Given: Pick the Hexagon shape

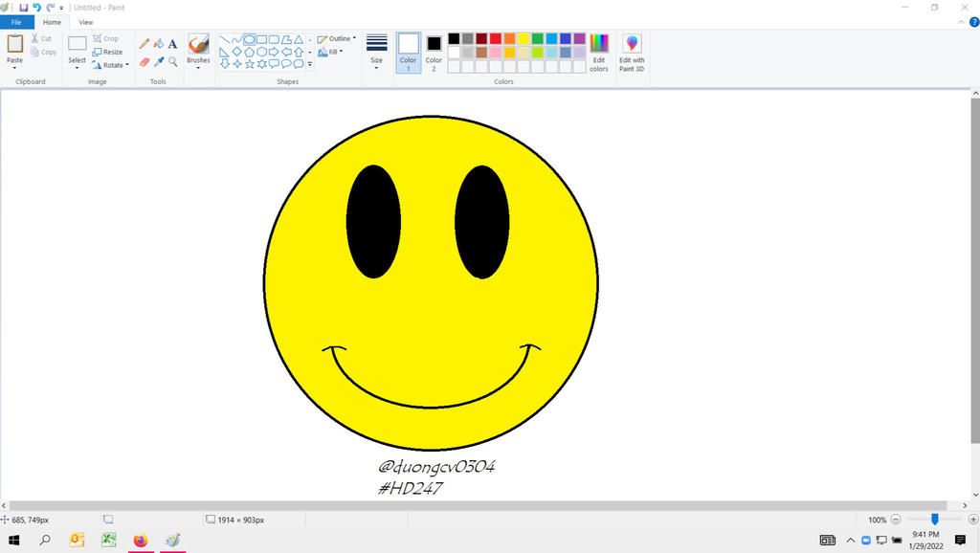Looking at the screenshot, I should point(261,52).
